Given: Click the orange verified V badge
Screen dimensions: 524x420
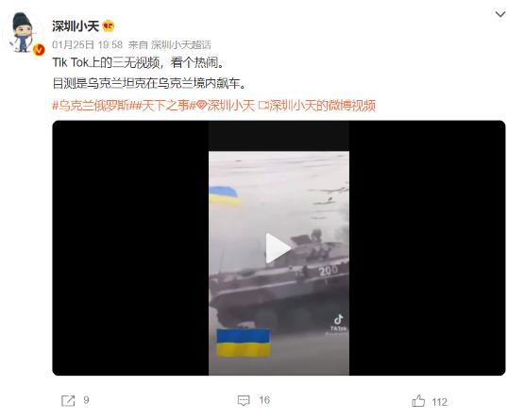Looking at the screenshot, I should (x=39, y=49).
